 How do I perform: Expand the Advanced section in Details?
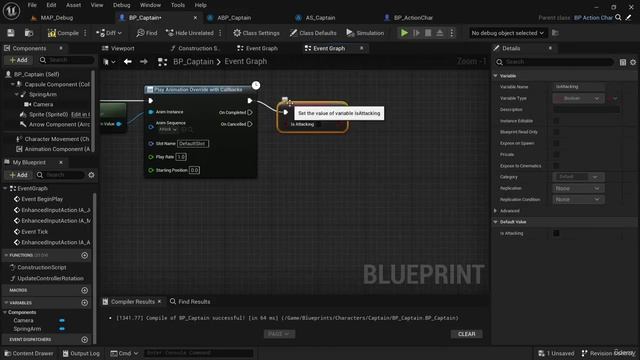[x=496, y=211]
